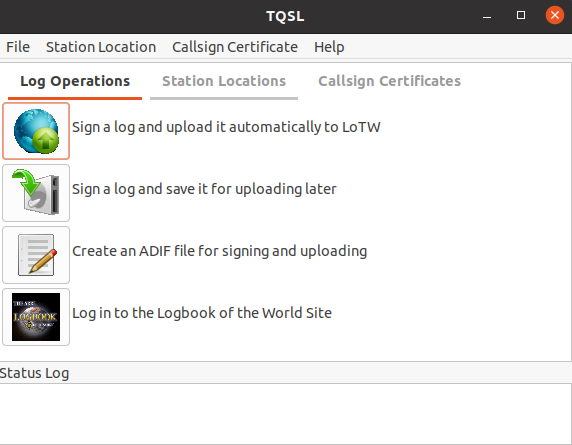Maximize the TQSL window
The image size is (572, 445).
coord(521,15)
